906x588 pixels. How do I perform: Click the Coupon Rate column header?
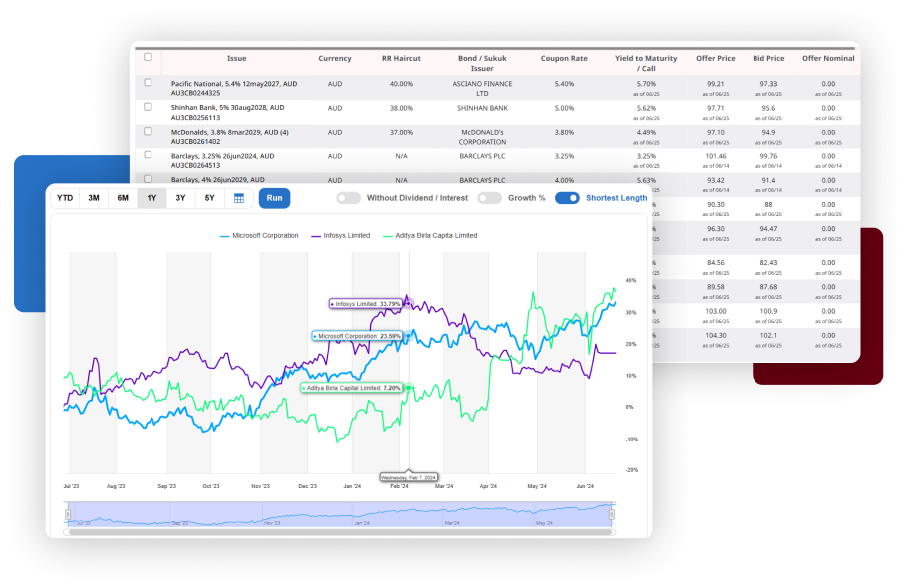(x=564, y=59)
